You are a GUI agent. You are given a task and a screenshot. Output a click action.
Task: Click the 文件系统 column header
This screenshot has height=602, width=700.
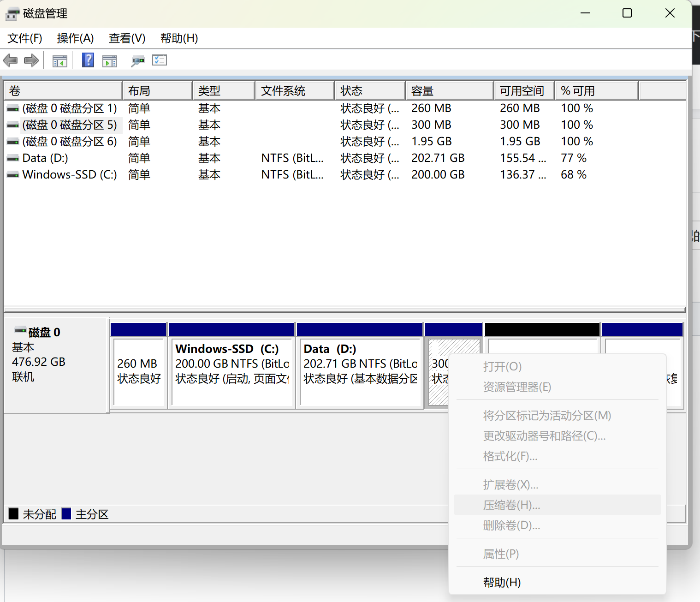[294, 91]
